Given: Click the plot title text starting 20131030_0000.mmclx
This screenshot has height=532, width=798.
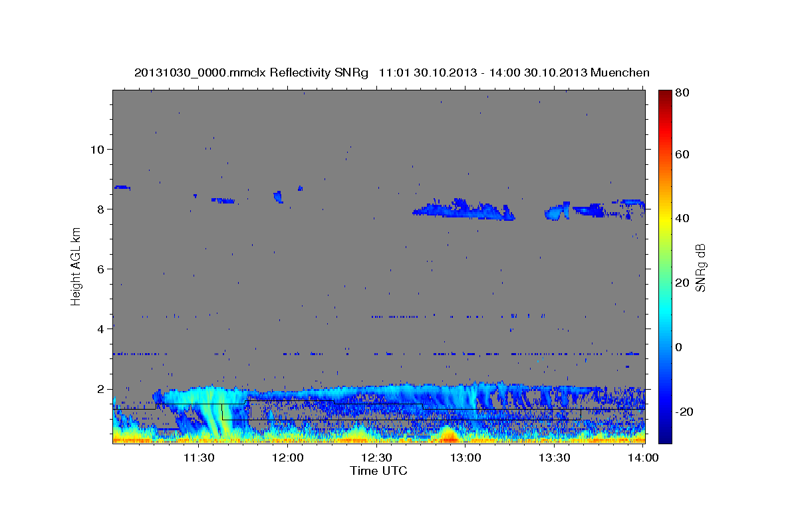Looking at the screenshot, I should [392, 72].
